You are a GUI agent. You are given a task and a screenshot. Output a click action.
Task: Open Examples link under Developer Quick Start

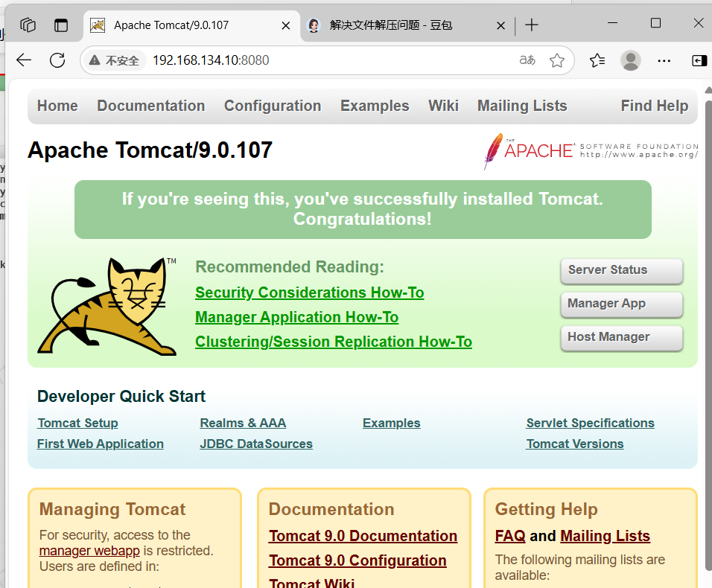tap(392, 423)
